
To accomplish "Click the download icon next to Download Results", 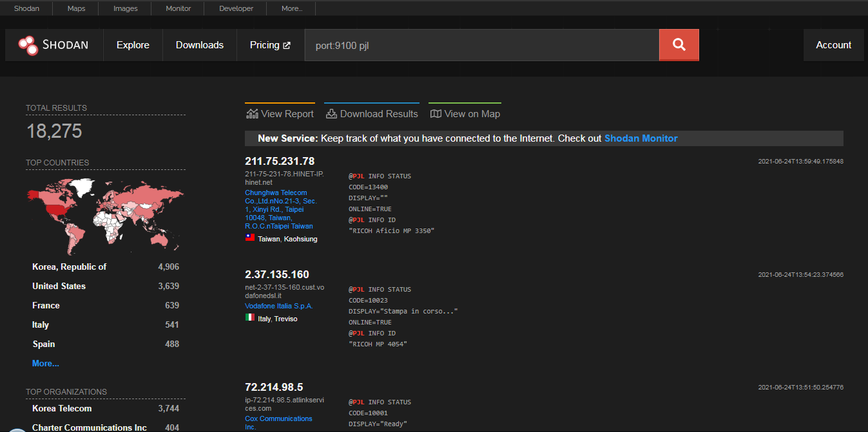I will (331, 114).
